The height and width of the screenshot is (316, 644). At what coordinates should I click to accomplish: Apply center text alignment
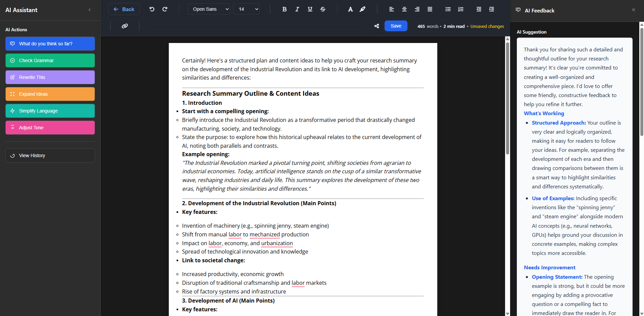(404, 9)
